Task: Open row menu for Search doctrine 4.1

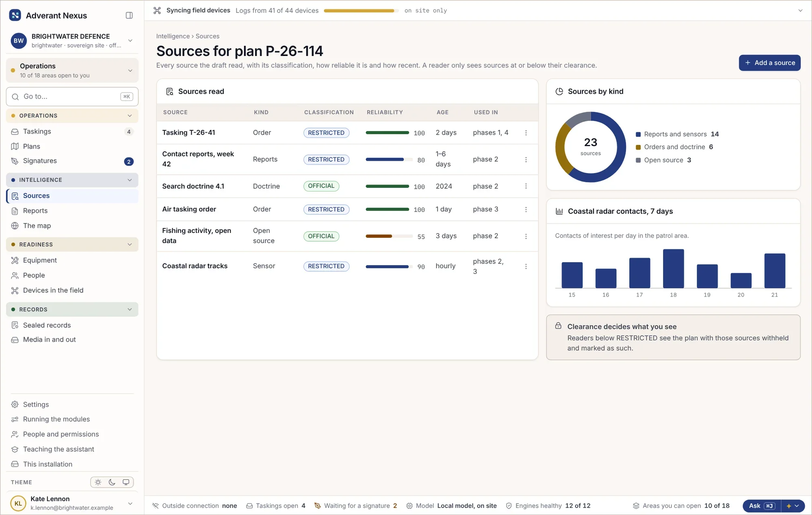Action: pos(526,186)
